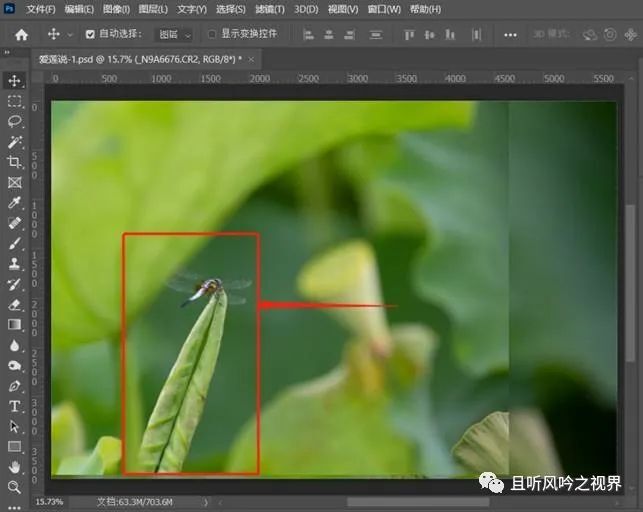Click the Home icon in options bar
This screenshot has height=512, width=643.
(21, 34)
